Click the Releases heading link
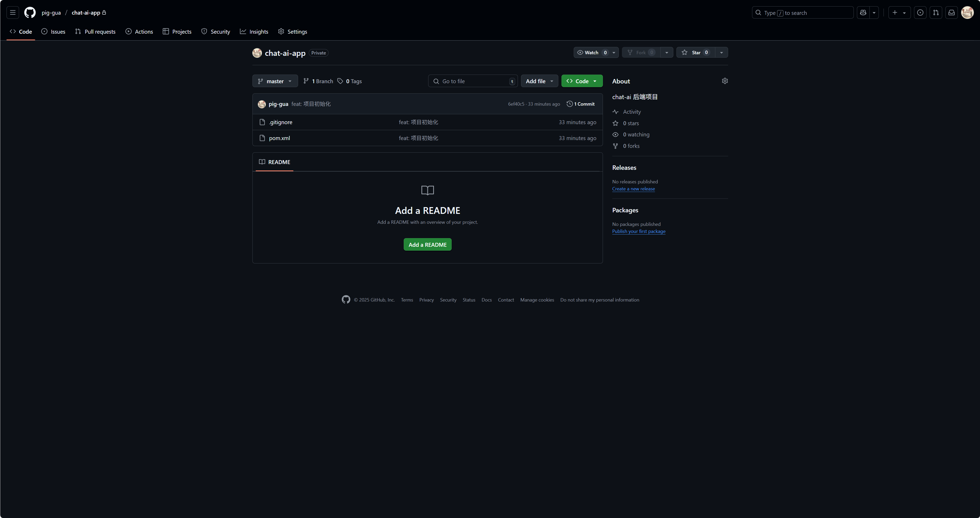The width and height of the screenshot is (980, 518). tap(624, 168)
